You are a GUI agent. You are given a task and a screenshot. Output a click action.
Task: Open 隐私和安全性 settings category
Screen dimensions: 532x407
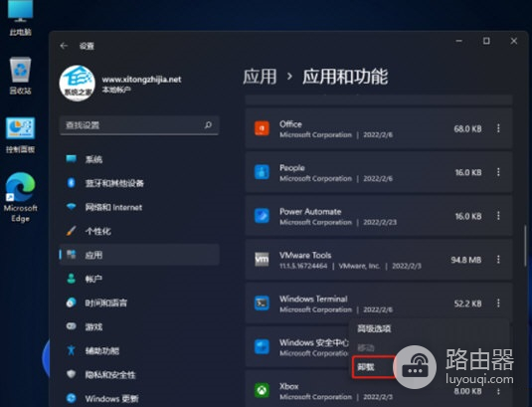pyautogui.click(x=139, y=375)
